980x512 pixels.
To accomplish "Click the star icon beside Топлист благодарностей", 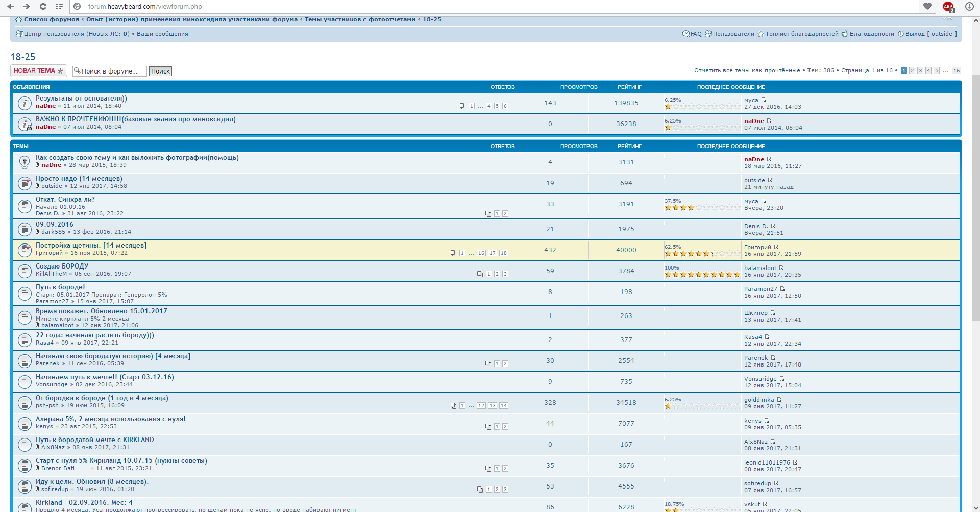I will click(761, 34).
